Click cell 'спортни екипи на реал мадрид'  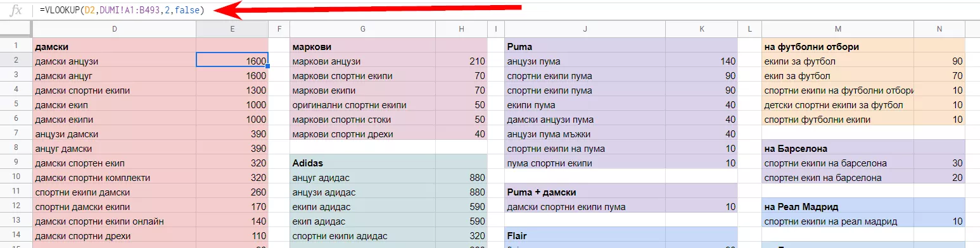[x=837, y=221]
